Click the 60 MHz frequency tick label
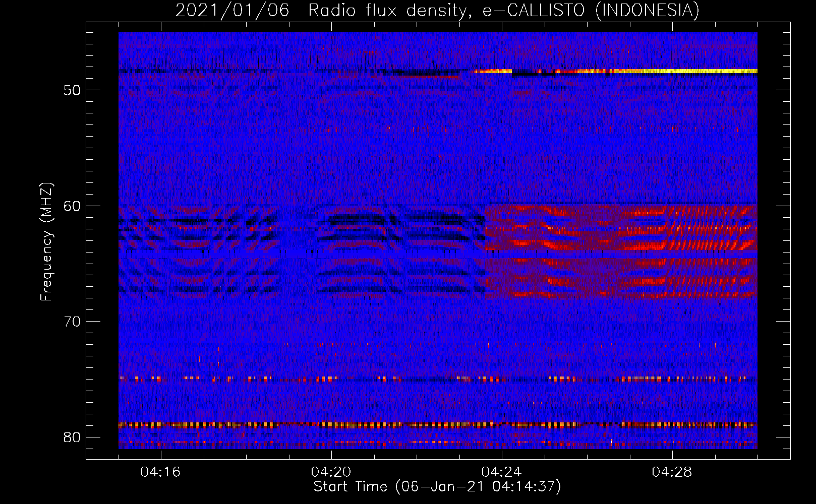 (x=72, y=206)
